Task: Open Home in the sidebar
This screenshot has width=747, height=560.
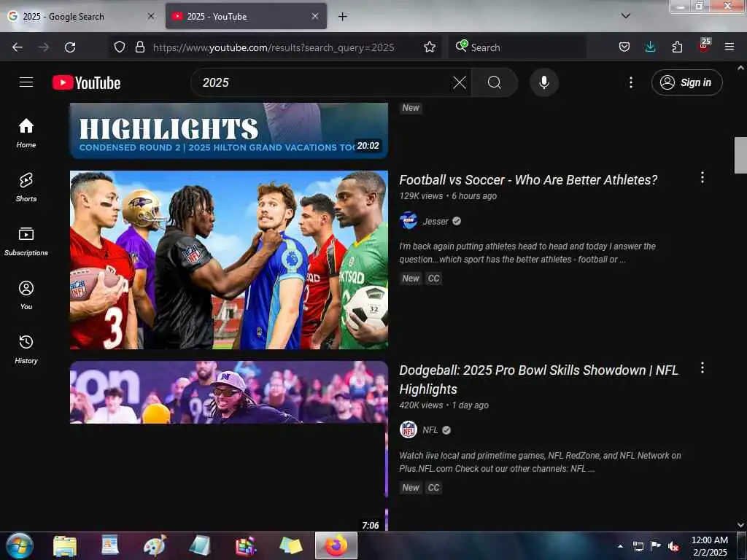Action: tap(26, 133)
